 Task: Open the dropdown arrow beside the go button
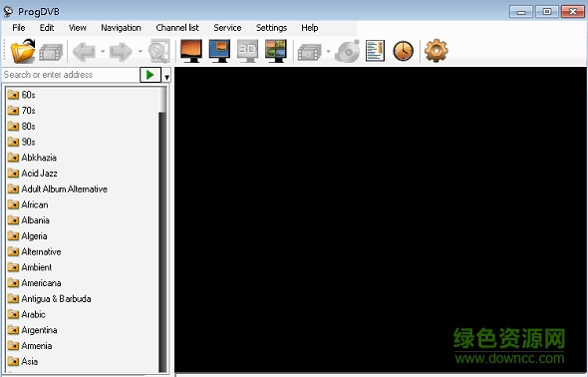[166, 77]
